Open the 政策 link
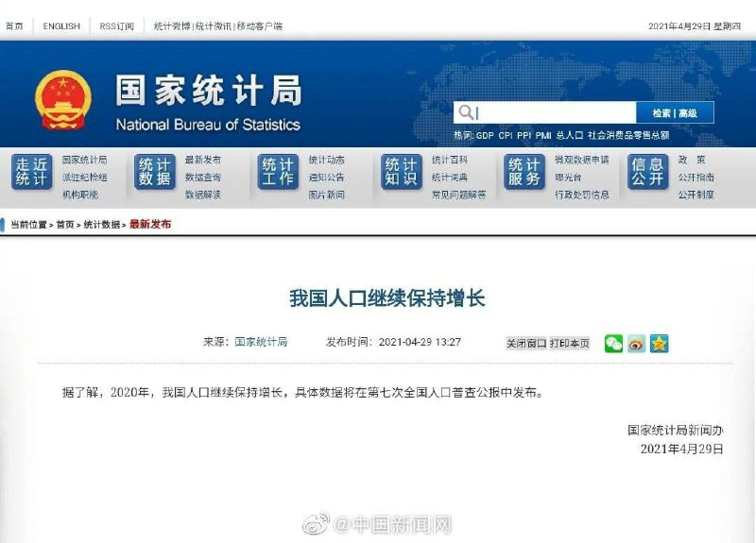Screen dimensions: 756x543 coord(692,160)
